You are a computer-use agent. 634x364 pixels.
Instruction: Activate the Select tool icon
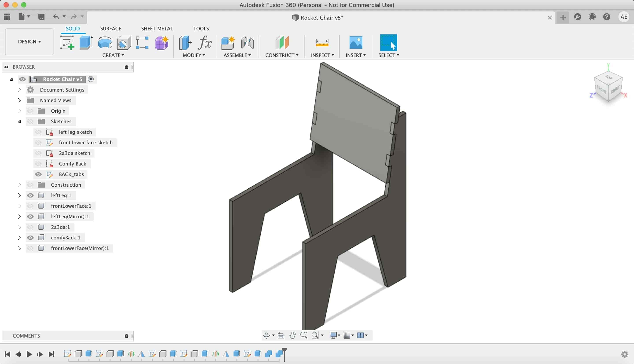tap(389, 42)
